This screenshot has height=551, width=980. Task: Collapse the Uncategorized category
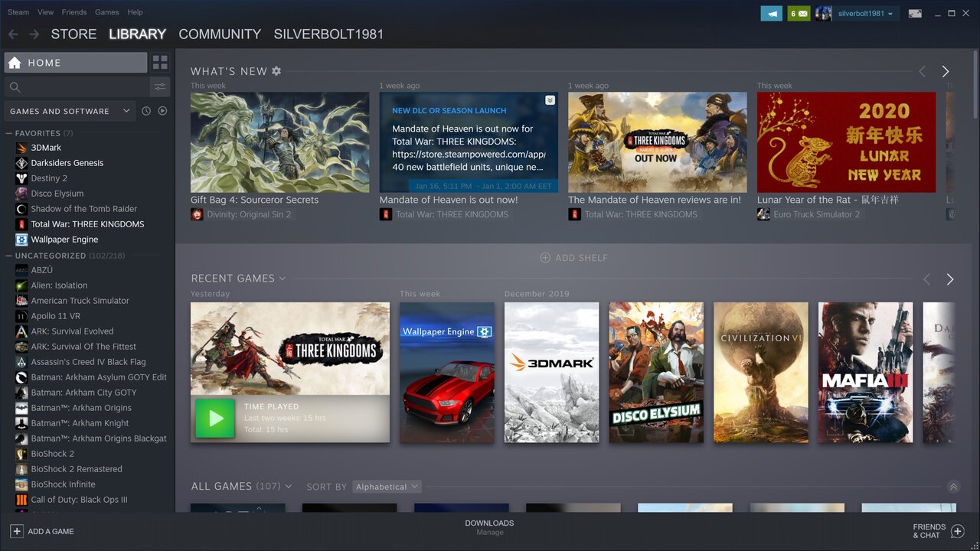pos(9,256)
